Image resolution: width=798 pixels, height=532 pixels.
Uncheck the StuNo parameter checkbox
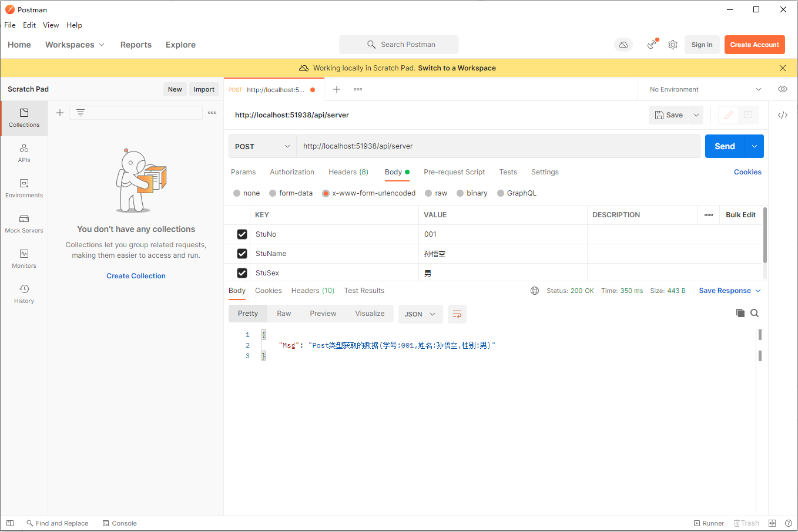[242, 234]
